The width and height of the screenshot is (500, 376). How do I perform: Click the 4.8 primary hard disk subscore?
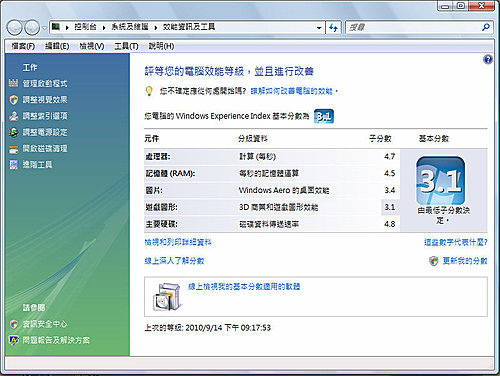tap(389, 224)
